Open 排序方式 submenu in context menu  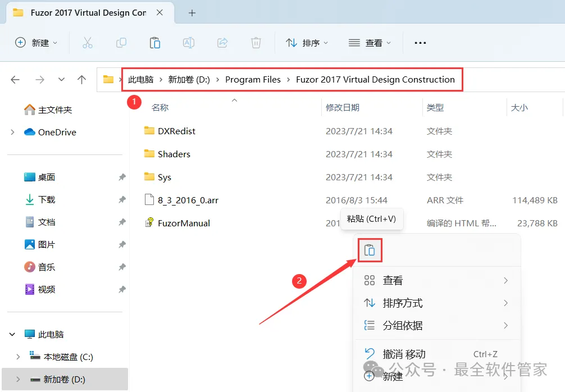coord(437,303)
